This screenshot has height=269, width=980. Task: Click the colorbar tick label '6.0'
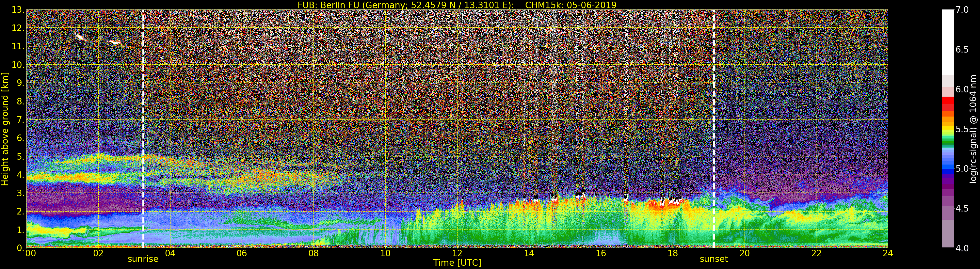point(962,89)
